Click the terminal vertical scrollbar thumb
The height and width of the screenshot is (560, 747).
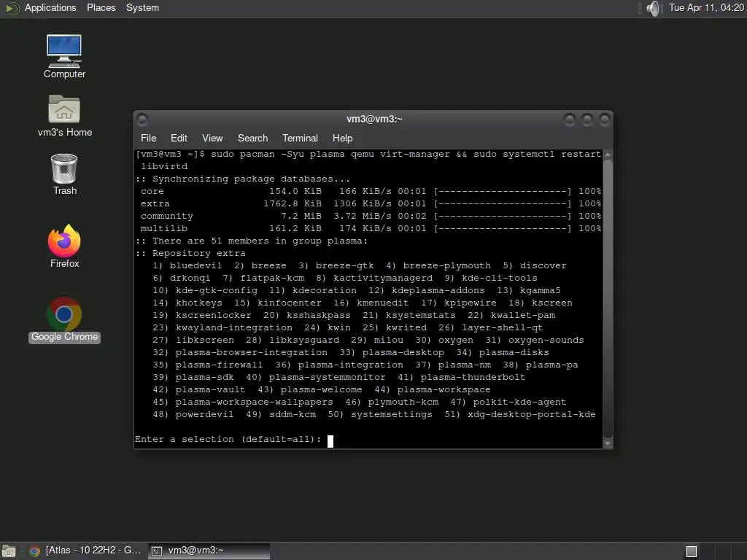click(x=608, y=298)
